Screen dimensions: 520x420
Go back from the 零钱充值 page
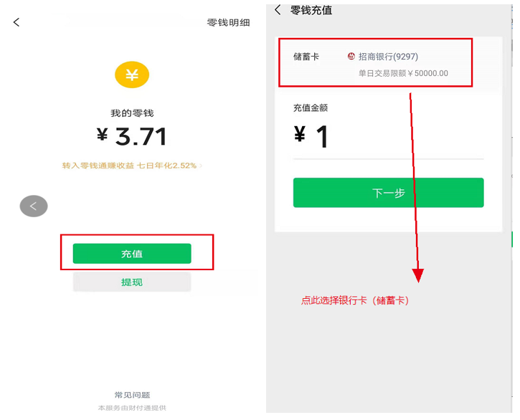(x=278, y=9)
